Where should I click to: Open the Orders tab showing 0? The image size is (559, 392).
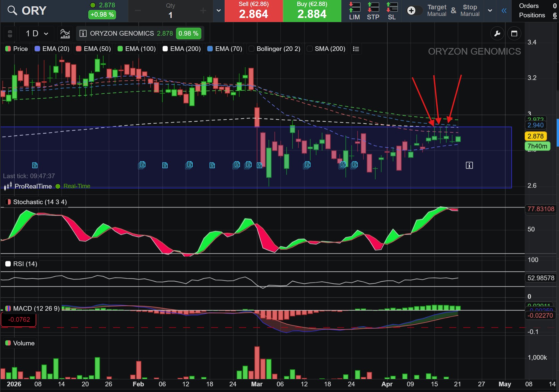(537, 6)
